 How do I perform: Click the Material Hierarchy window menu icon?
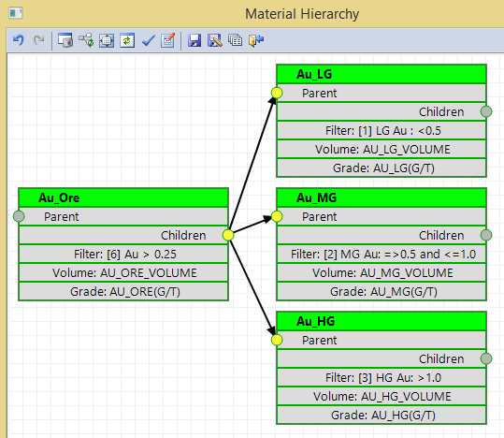coord(15,13)
